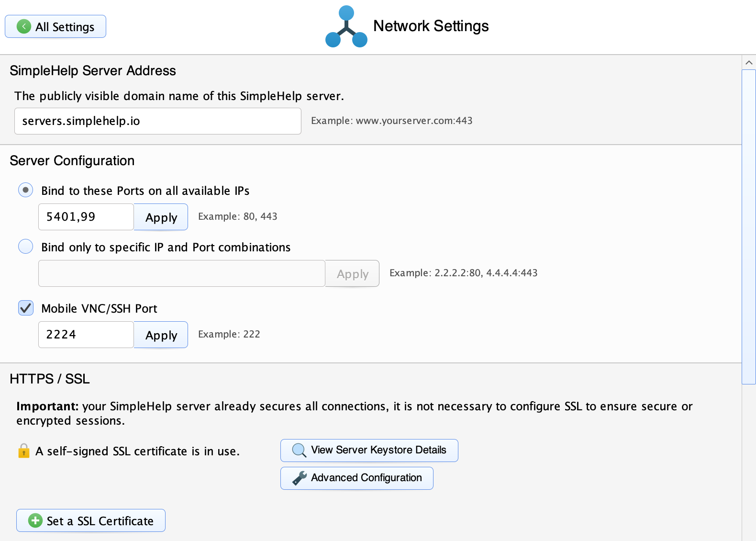Apply the 2224 Mobile VNC/SSH port
The height and width of the screenshot is (541, 756).
[x=161, y=335]
